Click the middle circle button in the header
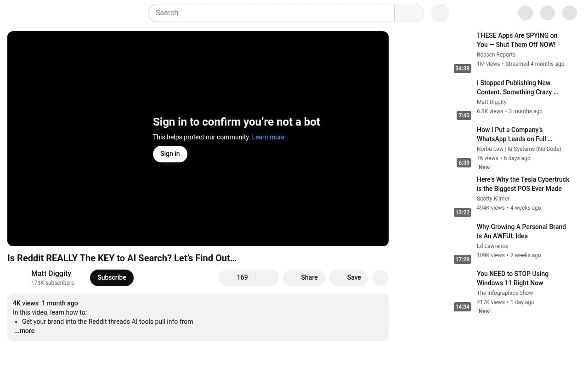This screenshot has width=588, height=368. pyautogui.click(x=548, y=13)
